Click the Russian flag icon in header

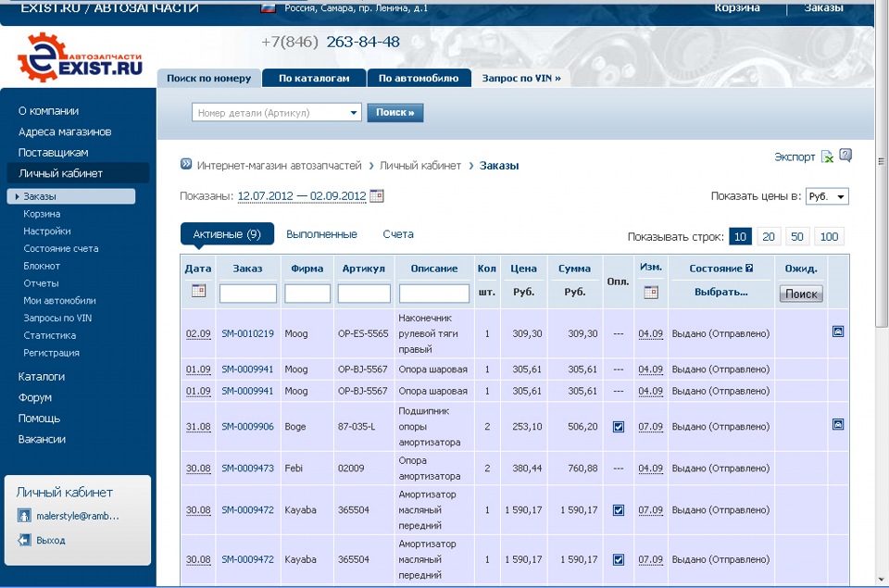tap(268, 8)
